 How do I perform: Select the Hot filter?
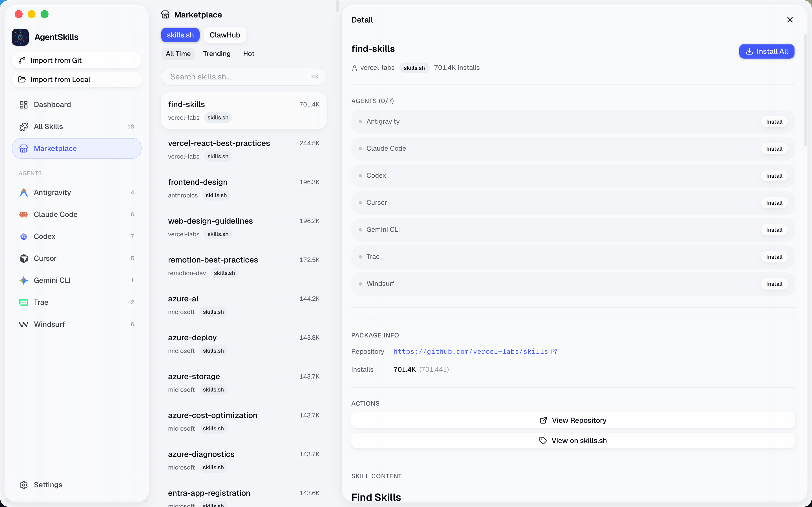pos(249,54)
